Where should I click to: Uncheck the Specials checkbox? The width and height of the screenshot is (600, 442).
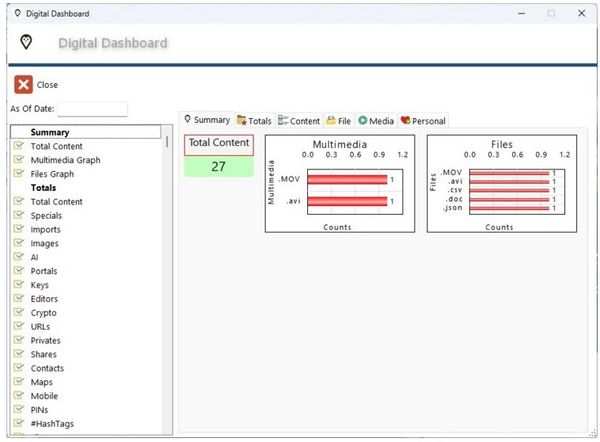click(18, 216)
